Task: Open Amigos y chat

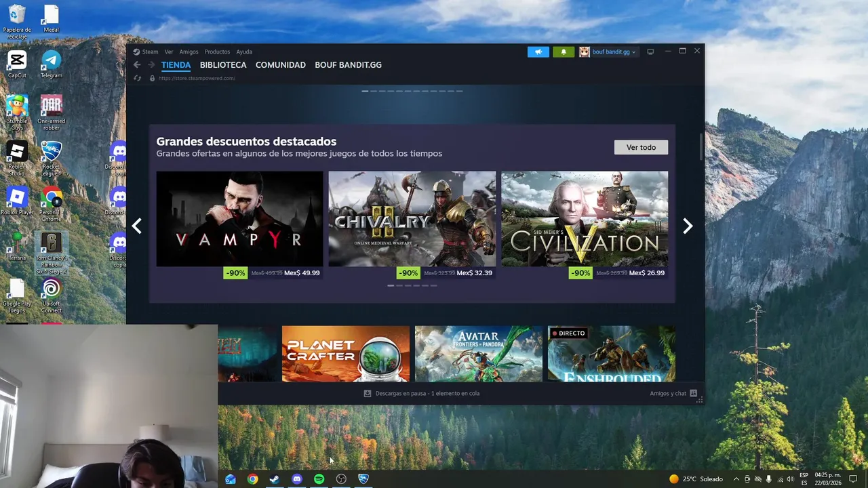Action: tap(673, 393)
